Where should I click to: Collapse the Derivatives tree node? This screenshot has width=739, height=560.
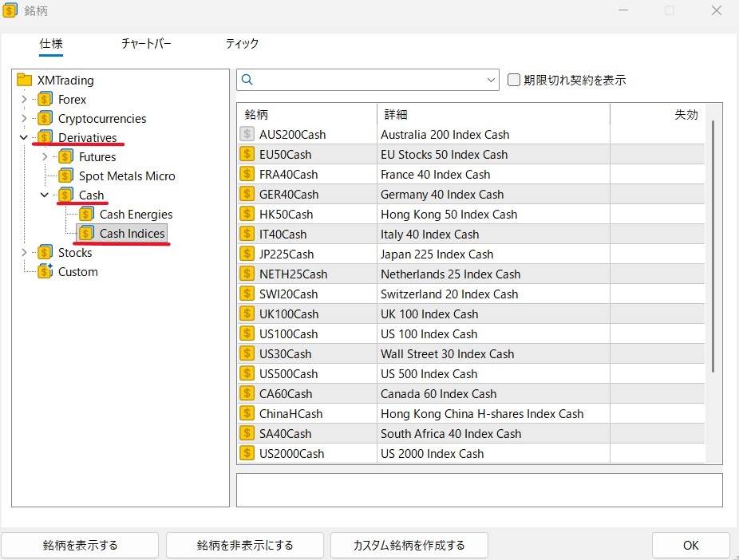[x=24, y=137]
